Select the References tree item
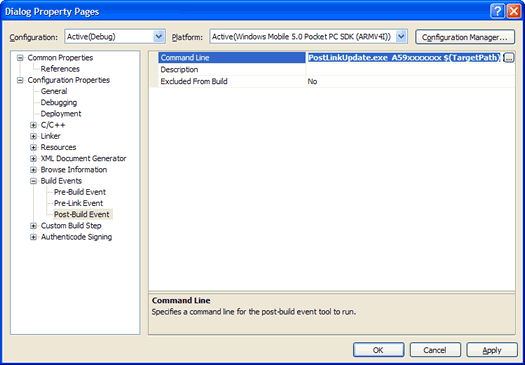Screen dimensions: 525x365 point(60,69)
